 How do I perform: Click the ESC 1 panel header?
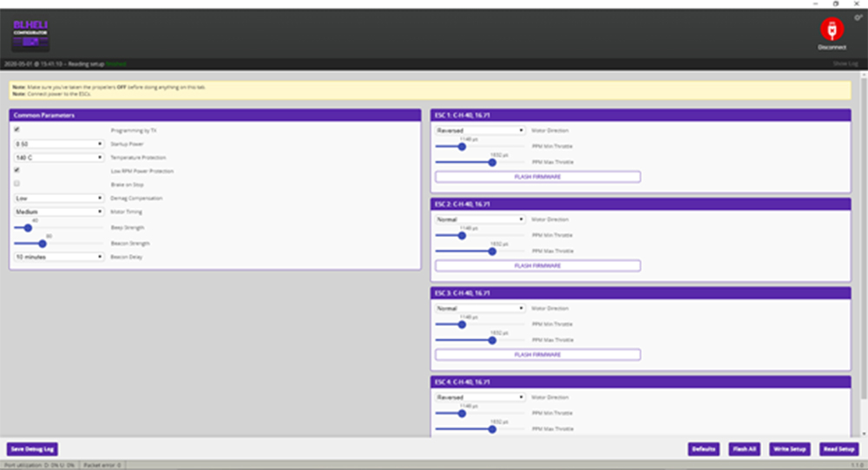[x=641, y=115]
